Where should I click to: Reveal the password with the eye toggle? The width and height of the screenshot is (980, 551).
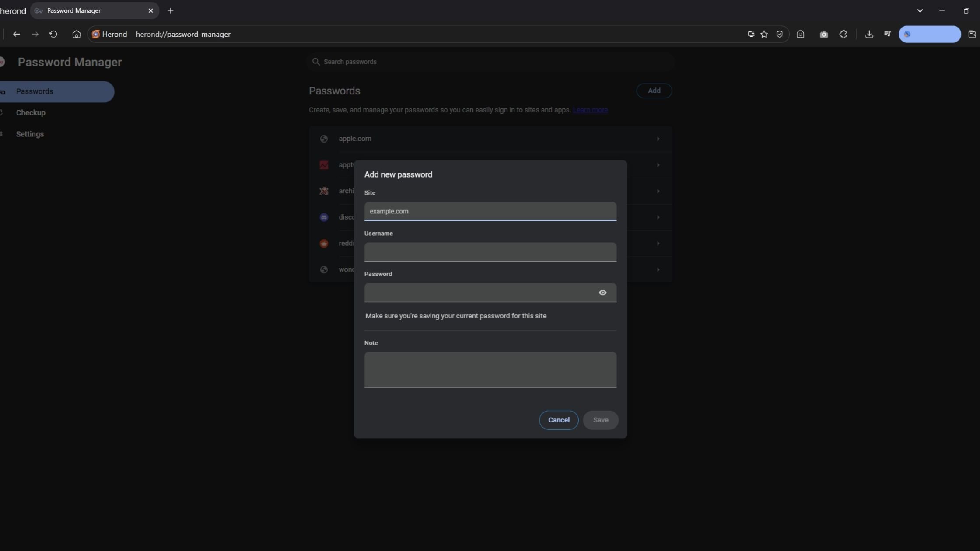click(x=603, y=293)
